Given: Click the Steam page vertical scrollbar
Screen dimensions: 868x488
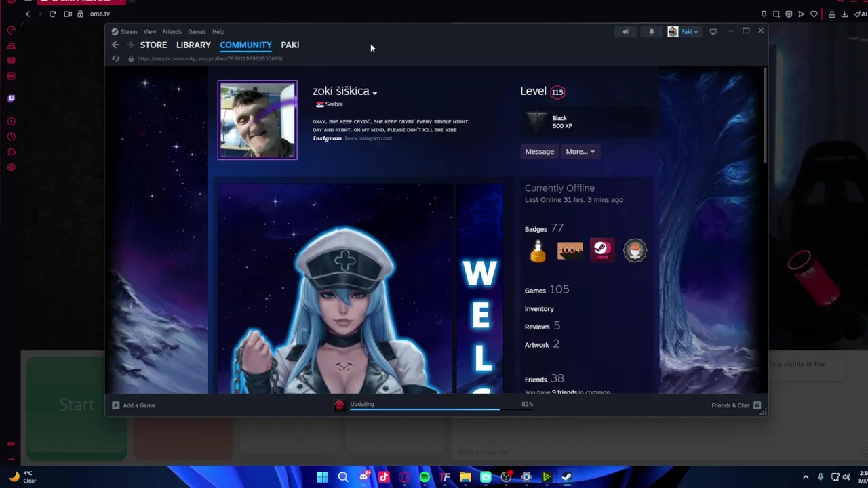Looking at the screenshot, I should point(764,115).
